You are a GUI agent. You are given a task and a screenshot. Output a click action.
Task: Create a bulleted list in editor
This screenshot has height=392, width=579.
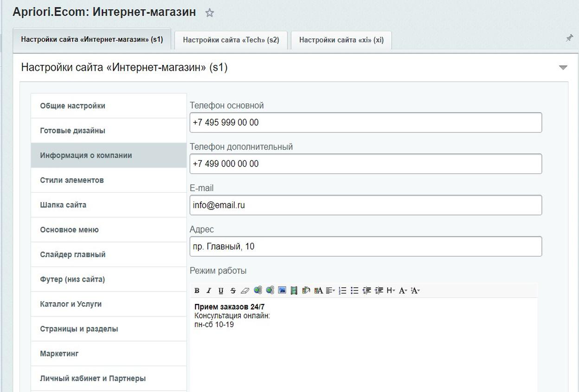coord(354,291)
